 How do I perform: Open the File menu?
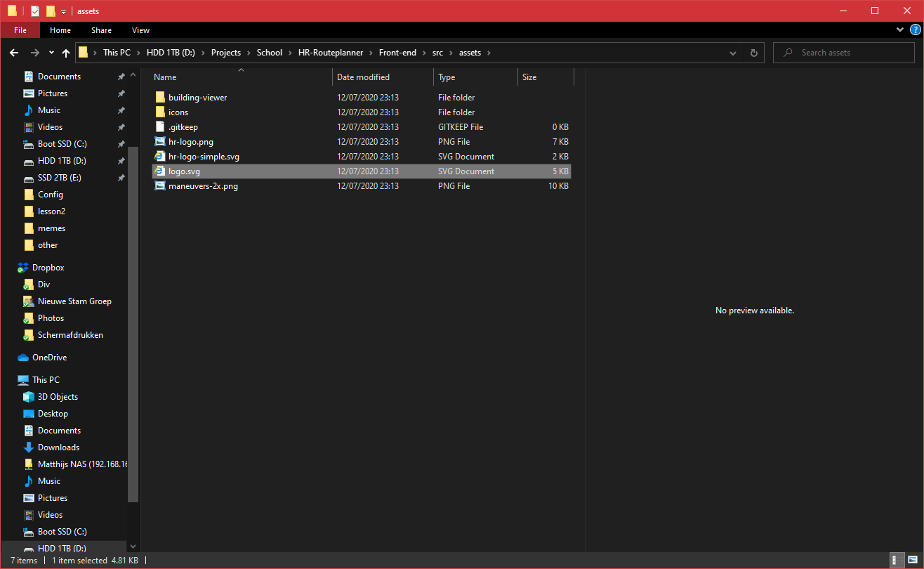(20, 30)
